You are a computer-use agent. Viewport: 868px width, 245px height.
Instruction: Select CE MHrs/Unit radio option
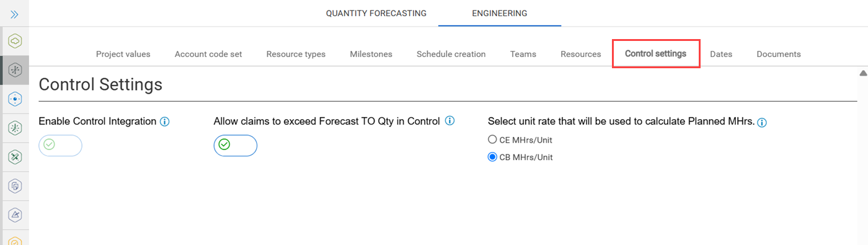click(492, 140)
